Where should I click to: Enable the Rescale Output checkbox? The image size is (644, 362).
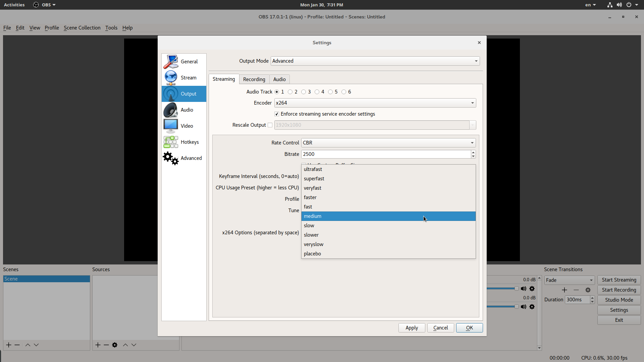point(270,125)
